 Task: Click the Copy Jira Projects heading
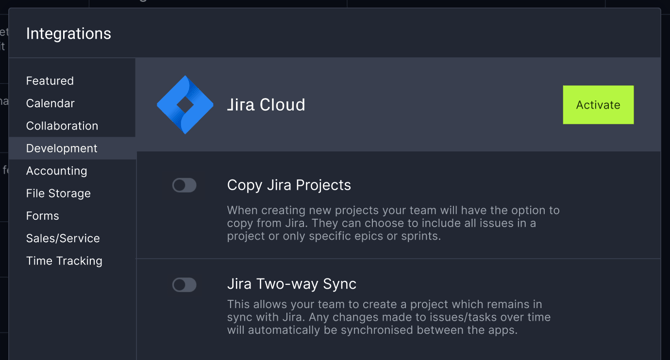(x=289, y=185)
